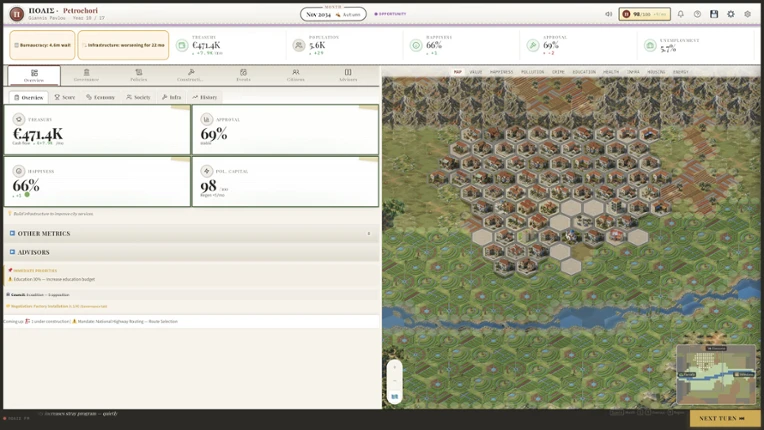Select the Energy map overlay

[681, 72]
